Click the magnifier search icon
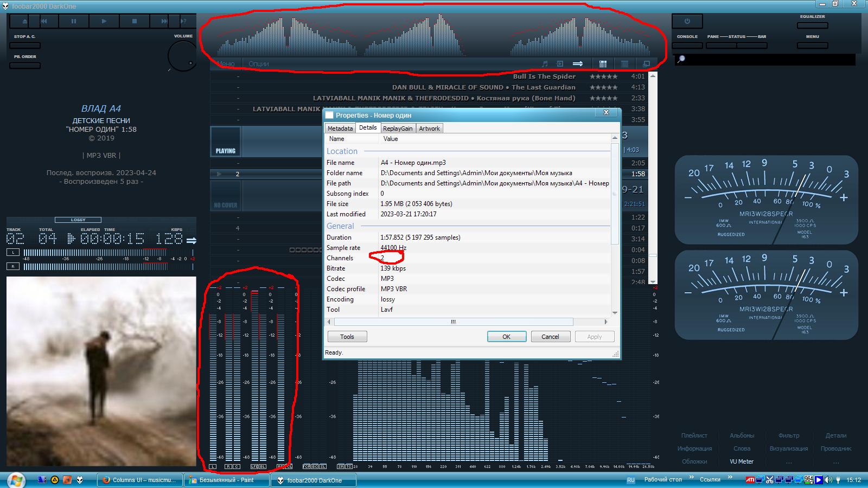 [681, 59]
